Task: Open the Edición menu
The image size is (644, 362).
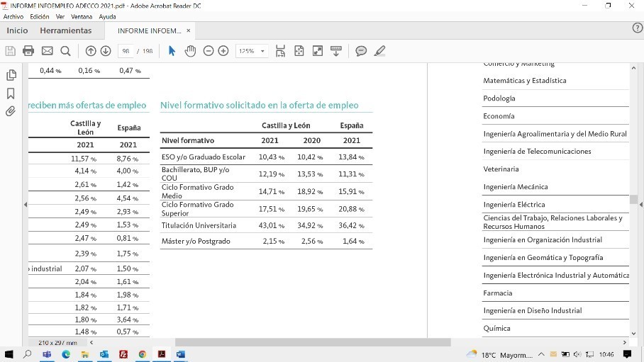Action: (40, 17)
